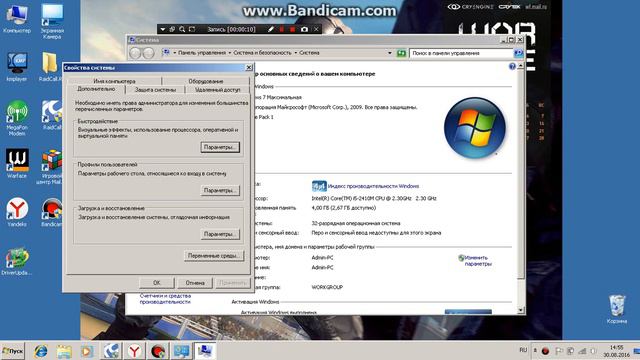Viewport: 640px width, 360px height.
Task: Click Параметры under Загрузка и восстановление
Action: click(220, 234)
